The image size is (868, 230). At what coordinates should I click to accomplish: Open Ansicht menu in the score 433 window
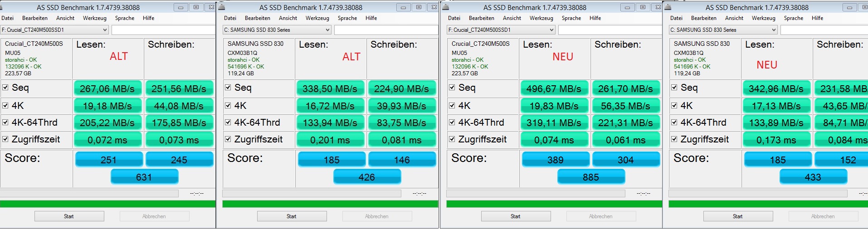click(734, 18)
